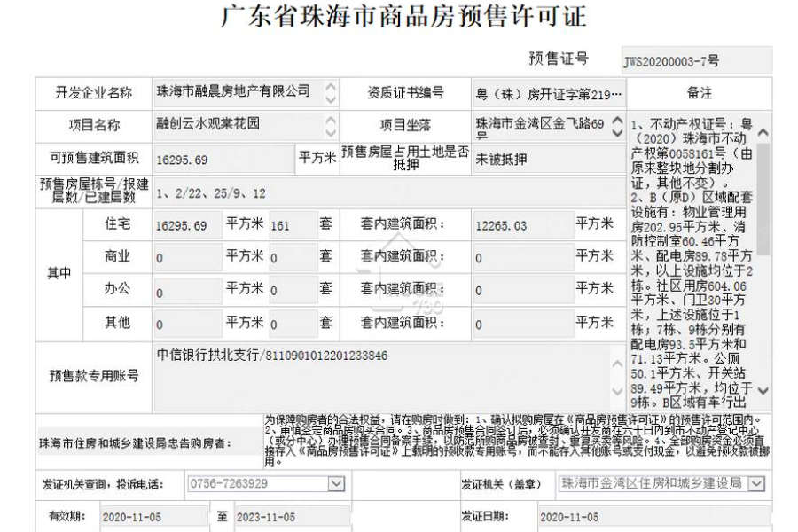This screenshot has width=798, height=532.
Task: Click the qualification certificate number field
Action: pos(549,94)
